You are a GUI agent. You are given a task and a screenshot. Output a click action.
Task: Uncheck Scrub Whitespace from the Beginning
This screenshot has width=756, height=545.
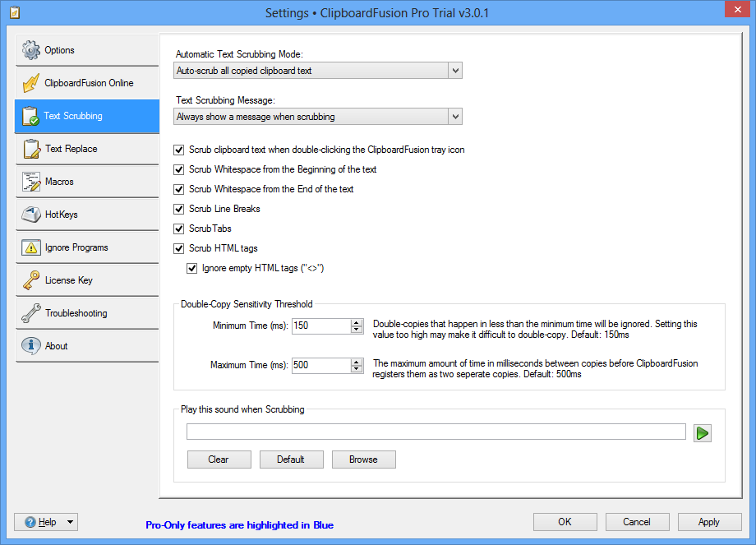(179, 170)
